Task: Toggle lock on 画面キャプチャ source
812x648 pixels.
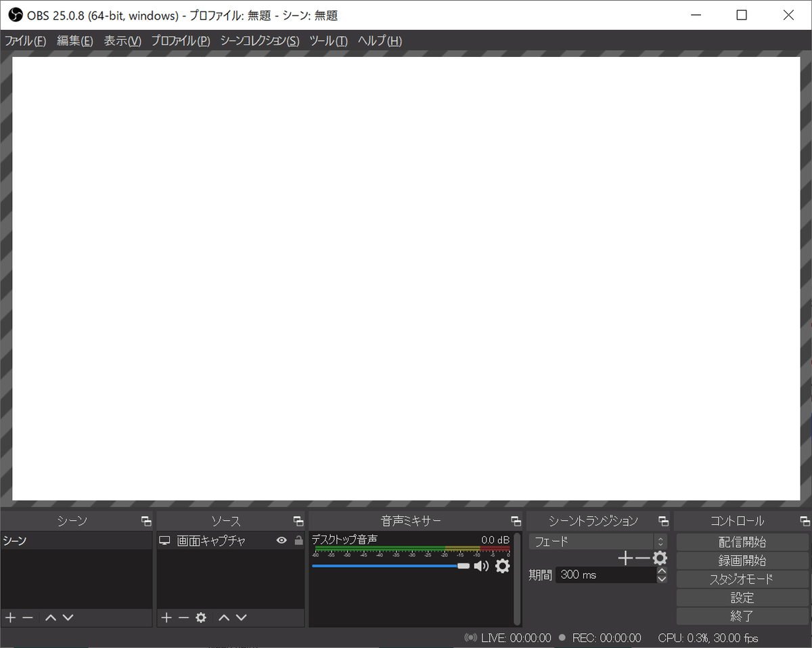Action: click(x=298, y=540)
